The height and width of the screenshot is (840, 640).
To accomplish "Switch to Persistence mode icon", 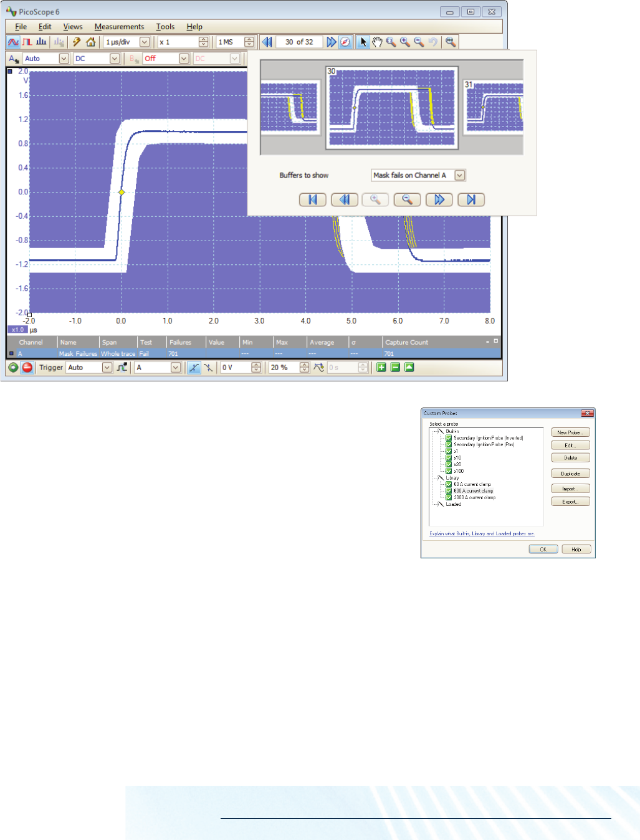I will [27, 42].
